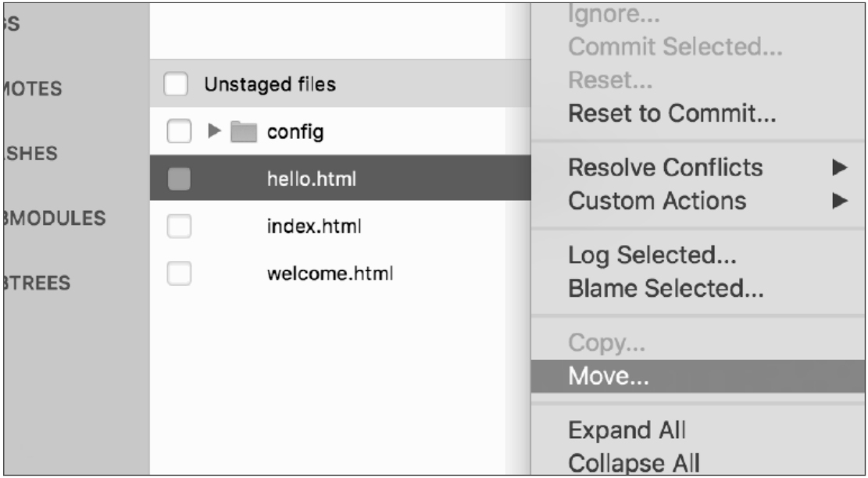Click the hello.html file name
Image resolution: width=868 pixels, height=478 pixels.
(x=311, y=180)
